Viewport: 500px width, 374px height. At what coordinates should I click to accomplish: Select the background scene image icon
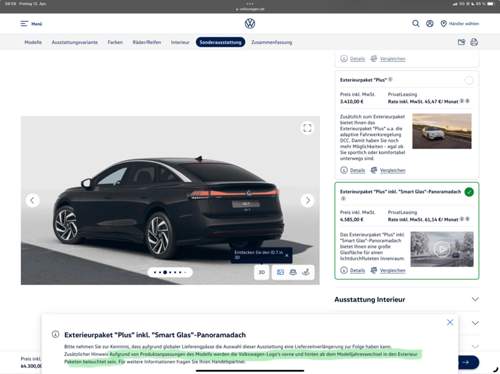point(280,272)
